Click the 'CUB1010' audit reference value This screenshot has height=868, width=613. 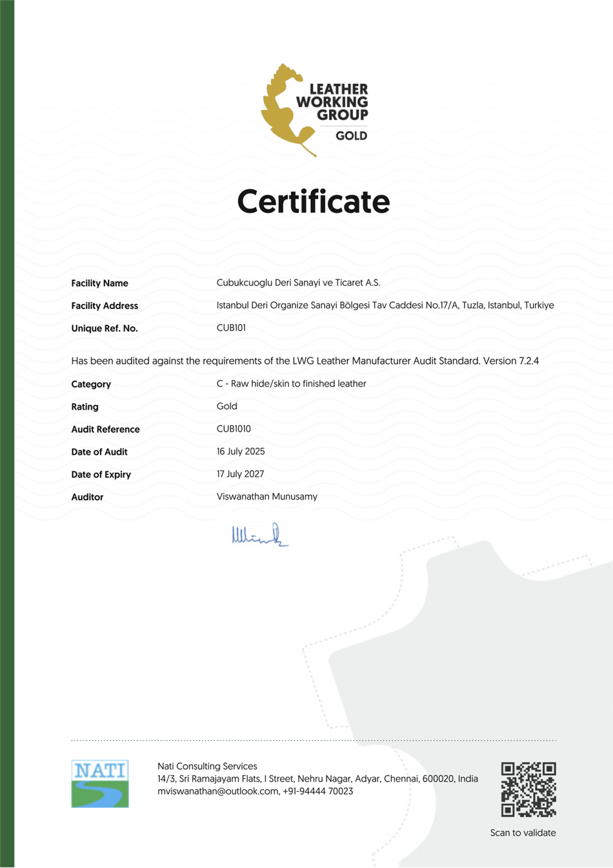tap(234, 429)
